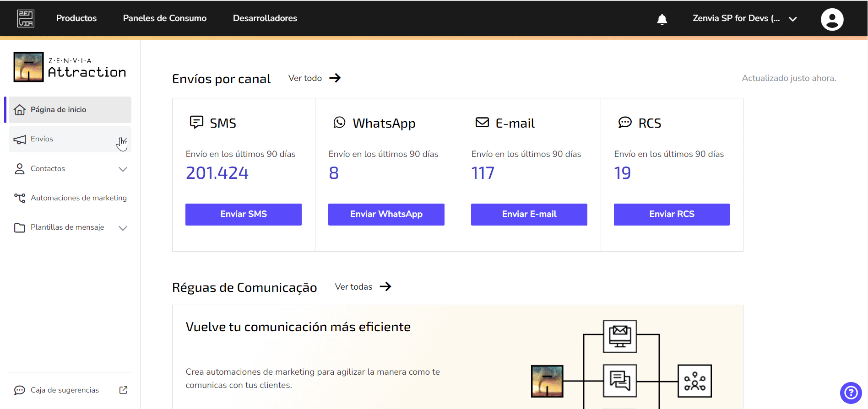Click the monitor email icon in diagram

point(620,336)
